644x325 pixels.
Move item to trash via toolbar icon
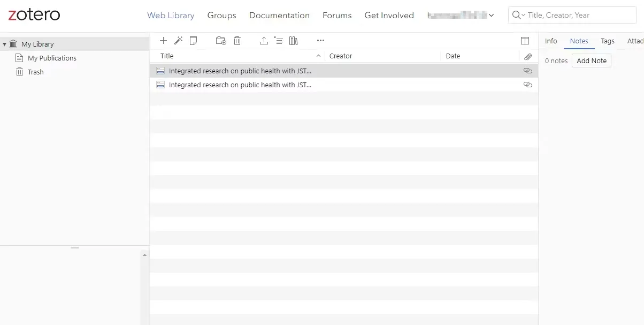coord(237,41)
